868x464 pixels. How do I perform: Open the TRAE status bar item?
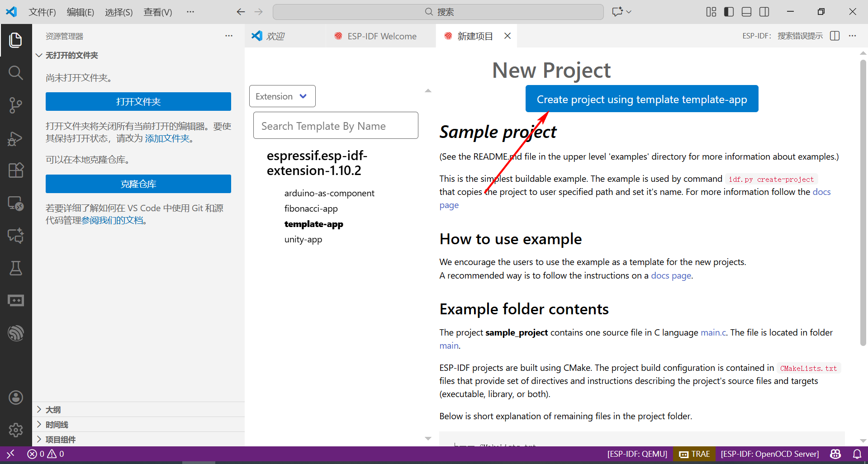click(x=695, y=454)
